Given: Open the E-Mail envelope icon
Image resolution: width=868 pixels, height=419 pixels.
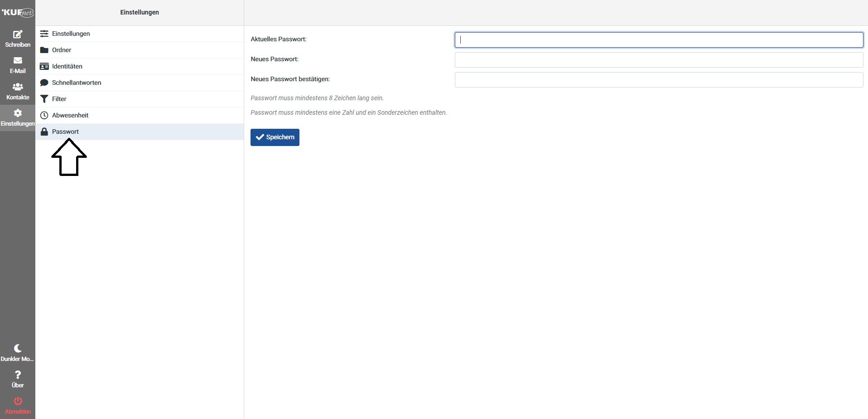Looking at the screenshot, I should tap(18, 61).
